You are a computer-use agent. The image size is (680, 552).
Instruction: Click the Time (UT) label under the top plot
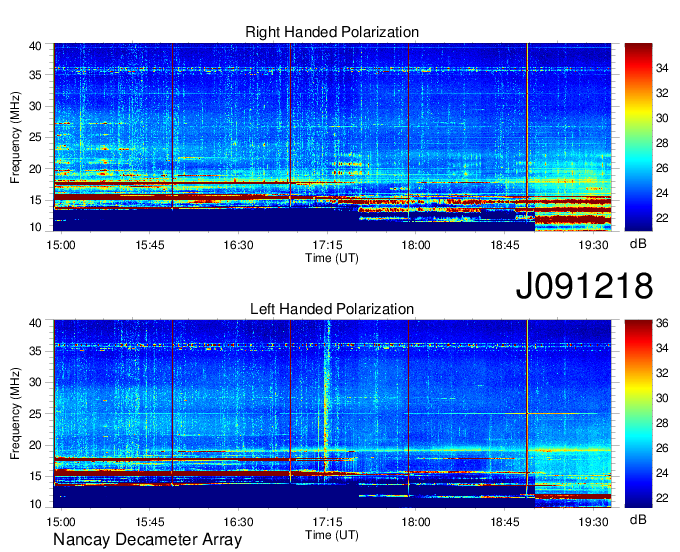332,258
